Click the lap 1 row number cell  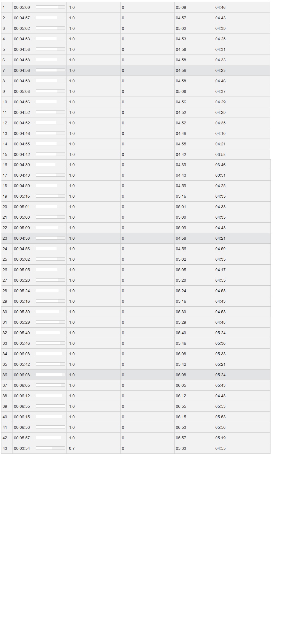tap(4, 7)
